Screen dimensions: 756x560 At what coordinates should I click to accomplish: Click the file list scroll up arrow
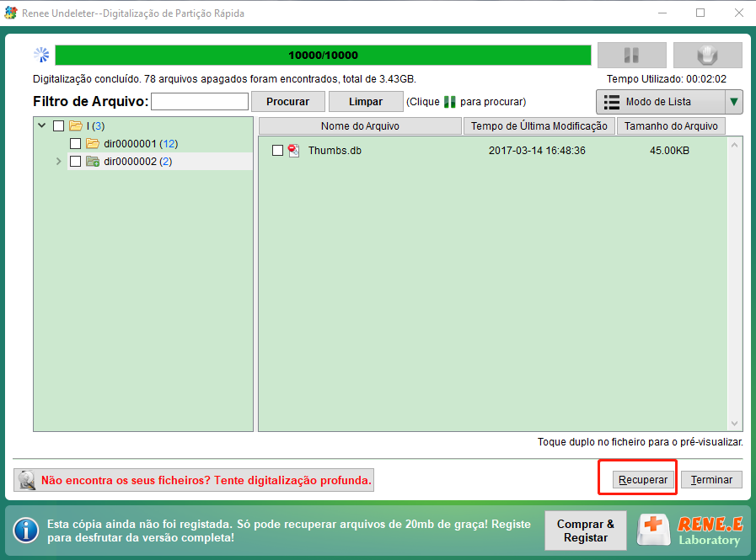click(x=734, y=145)
